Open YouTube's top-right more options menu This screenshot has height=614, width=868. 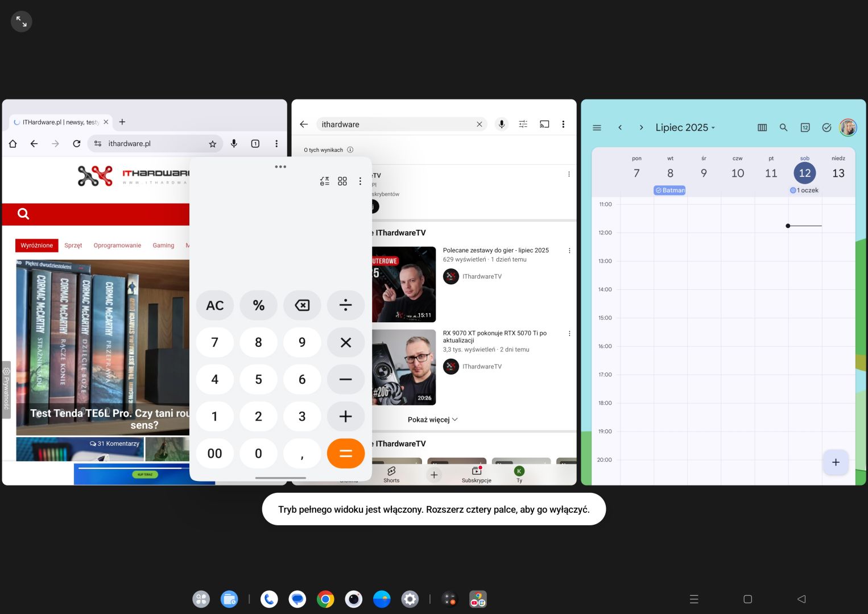coord(564,124)
